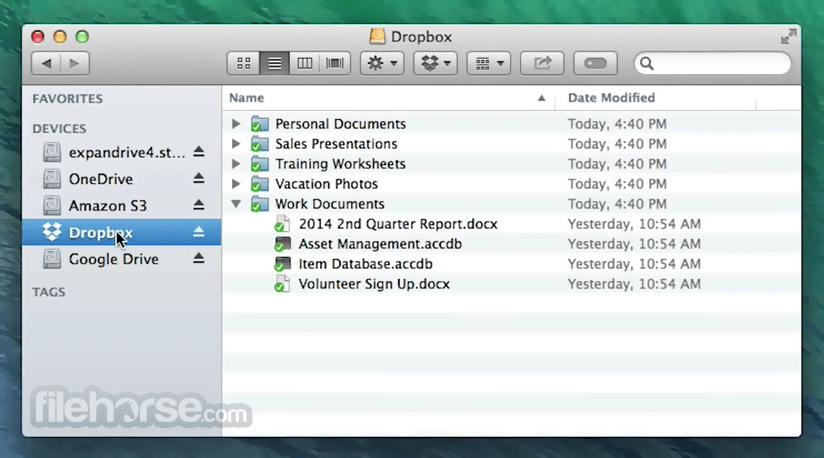Select Asset Management.accdb file name

(380, 244)
